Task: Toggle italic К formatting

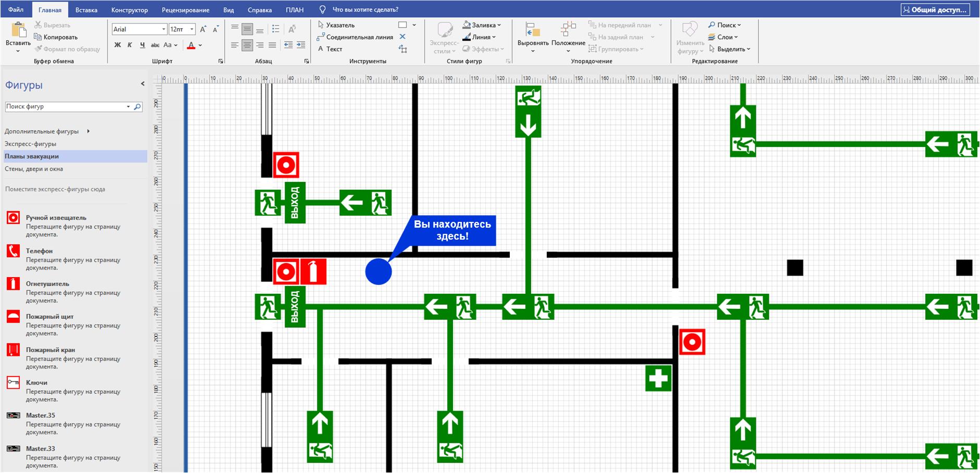Action: [x=130, y=45]
